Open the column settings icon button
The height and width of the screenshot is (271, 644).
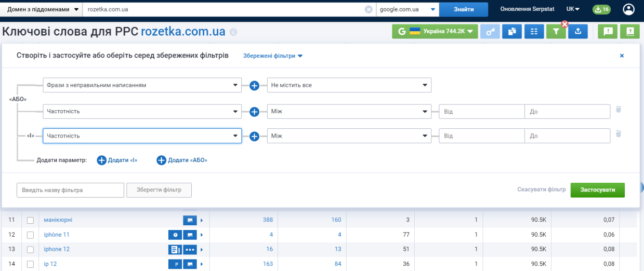pos(534,32)
